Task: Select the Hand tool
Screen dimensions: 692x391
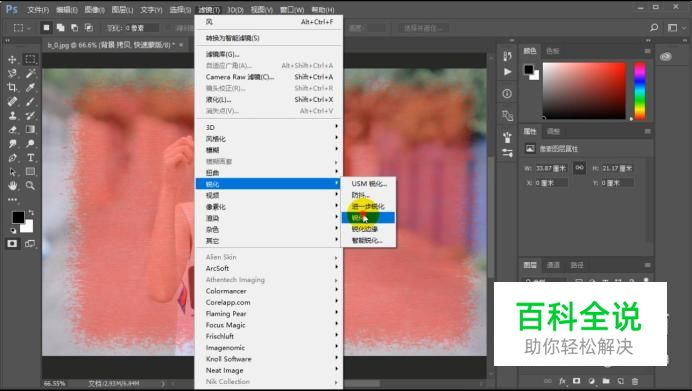Action: (12, 186)
